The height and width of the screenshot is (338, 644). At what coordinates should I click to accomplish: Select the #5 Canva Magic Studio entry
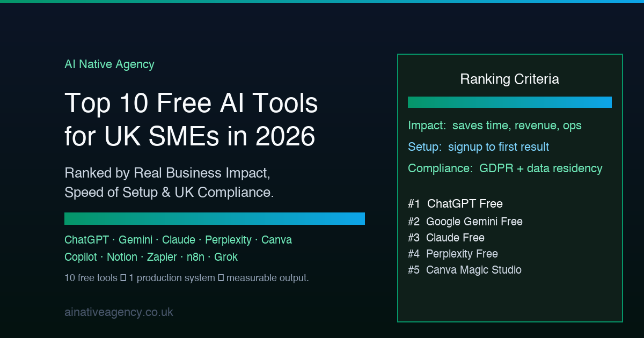[x=465, y=270]
